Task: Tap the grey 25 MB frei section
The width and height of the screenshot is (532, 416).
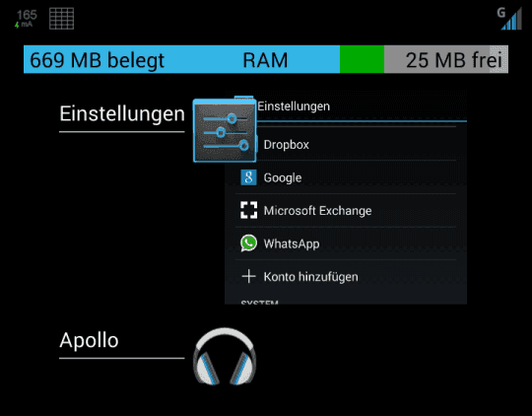Action: (446, 59)
